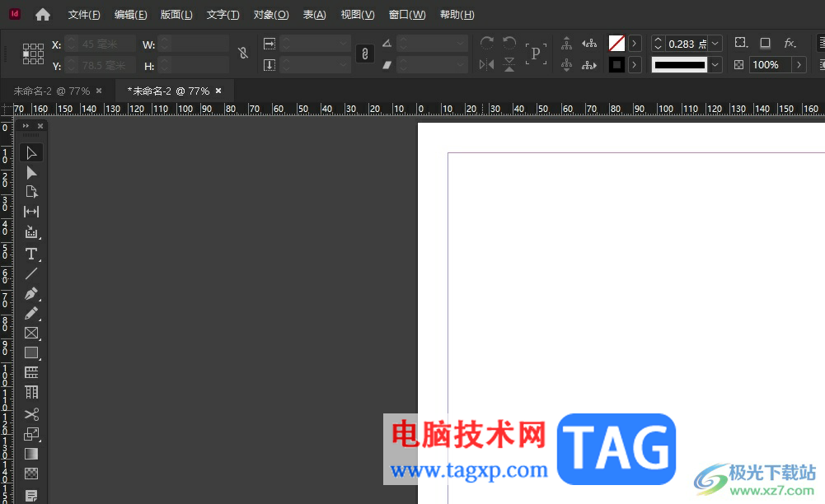Open the 帮助(H) menu
The height and width of the screenshot is (504, 825).
pos(457,15)
